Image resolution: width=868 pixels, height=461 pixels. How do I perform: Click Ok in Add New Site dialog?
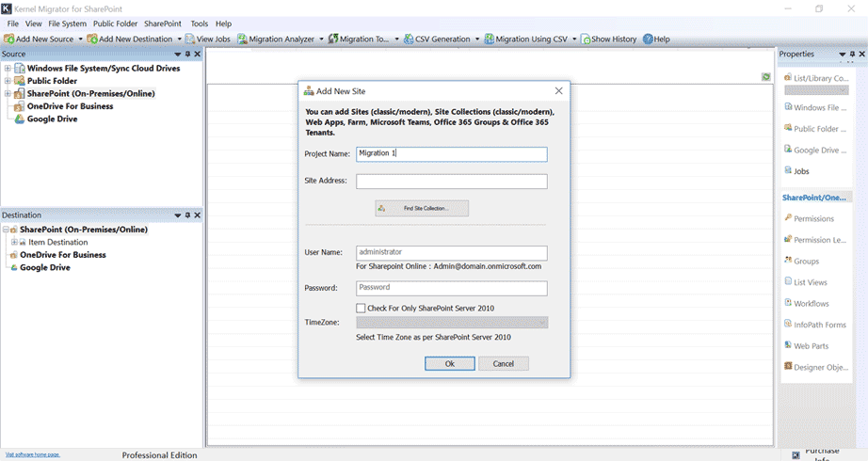449,363
